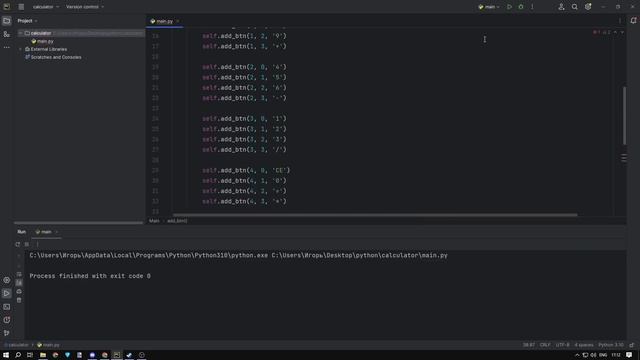This screenshot has width=640, height=360.
Task: Open editor tab options menu
Action: click(x=620, y=21)
